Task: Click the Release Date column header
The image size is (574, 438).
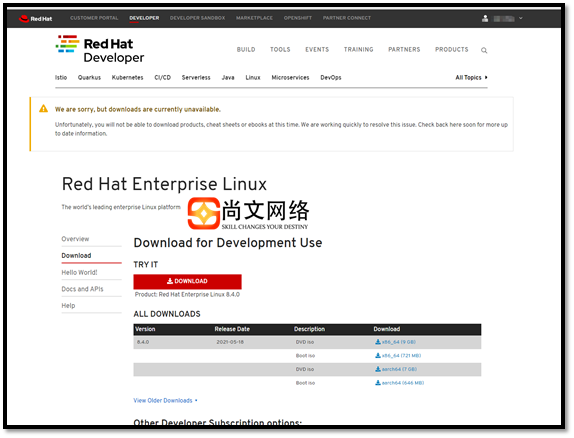Action: [x=232, y=329]
